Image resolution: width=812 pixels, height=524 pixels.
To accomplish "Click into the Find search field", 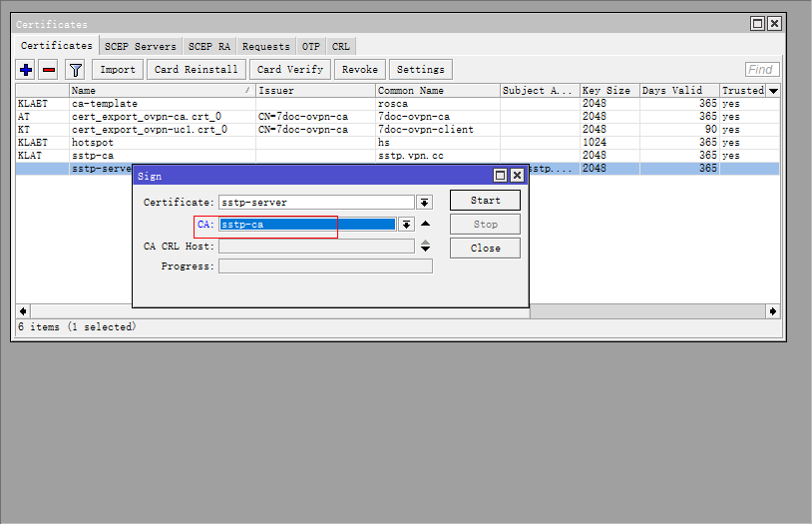I will (x=763, y=70).
